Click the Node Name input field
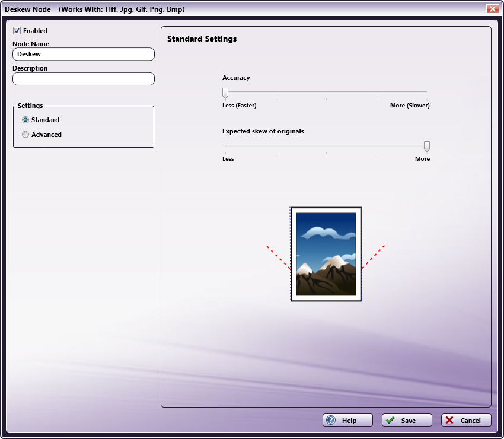 click(x=84, y=54)
